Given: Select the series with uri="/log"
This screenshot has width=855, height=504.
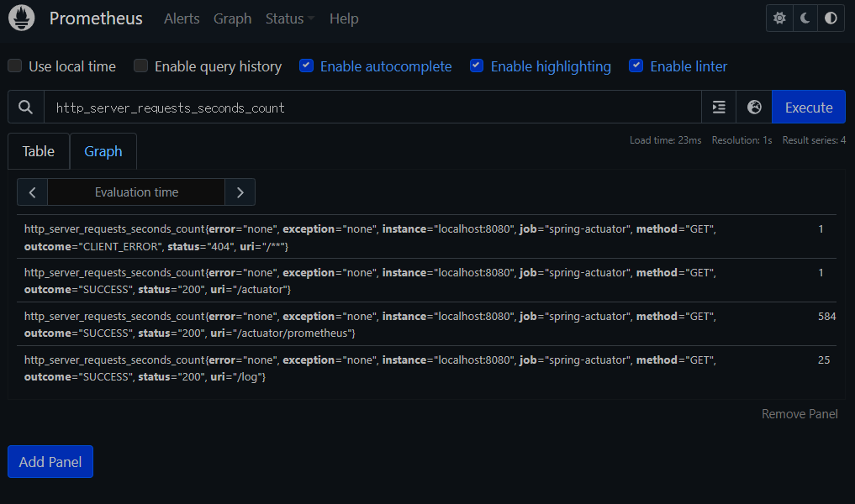Looking at the screenshot, I should pos(426,368).
